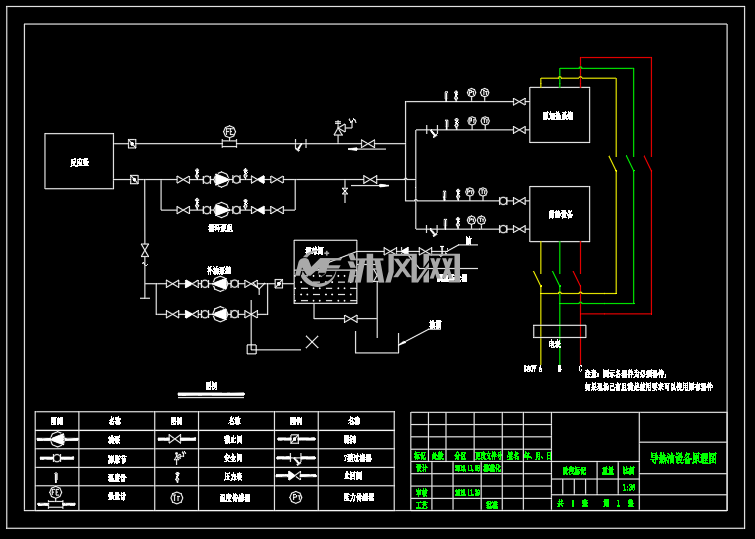The height and width of the screenshot is (539, 755).
Task: Click the 流量计 label in the legend
Action: click(117, 497)
